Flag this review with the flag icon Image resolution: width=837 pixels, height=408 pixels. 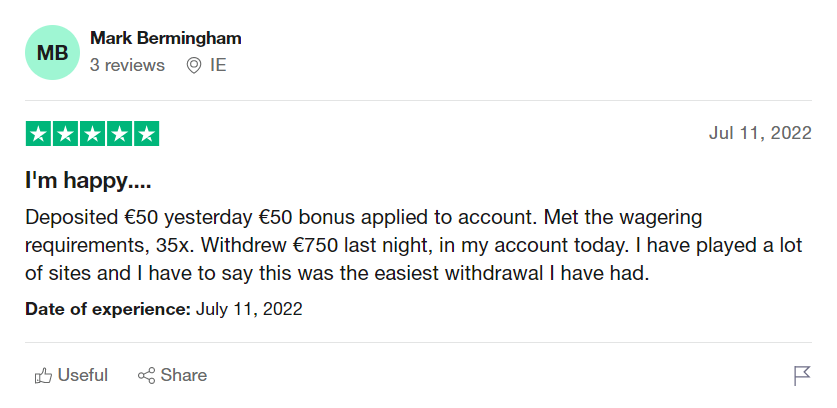pos(802,376)
